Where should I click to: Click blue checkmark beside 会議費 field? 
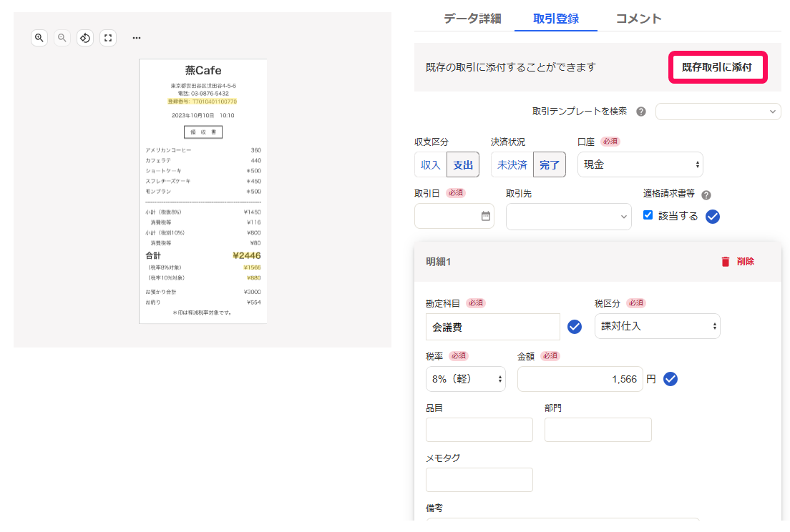click(x=575, y=327)
